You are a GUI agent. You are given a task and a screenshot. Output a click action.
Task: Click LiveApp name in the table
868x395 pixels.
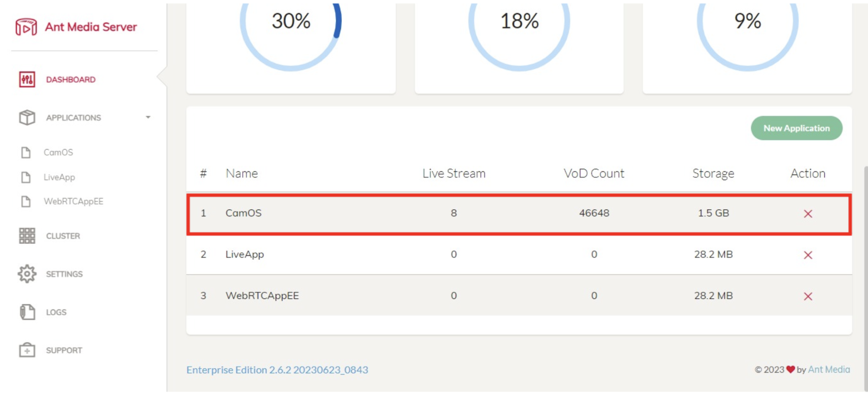tap(244, 255)
